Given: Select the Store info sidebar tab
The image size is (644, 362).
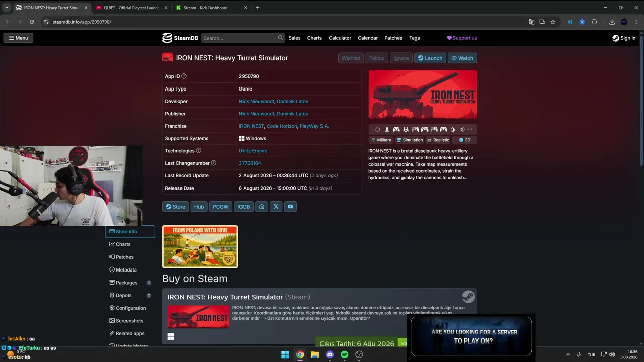Looking at the screenshot, I should (130, 232).
